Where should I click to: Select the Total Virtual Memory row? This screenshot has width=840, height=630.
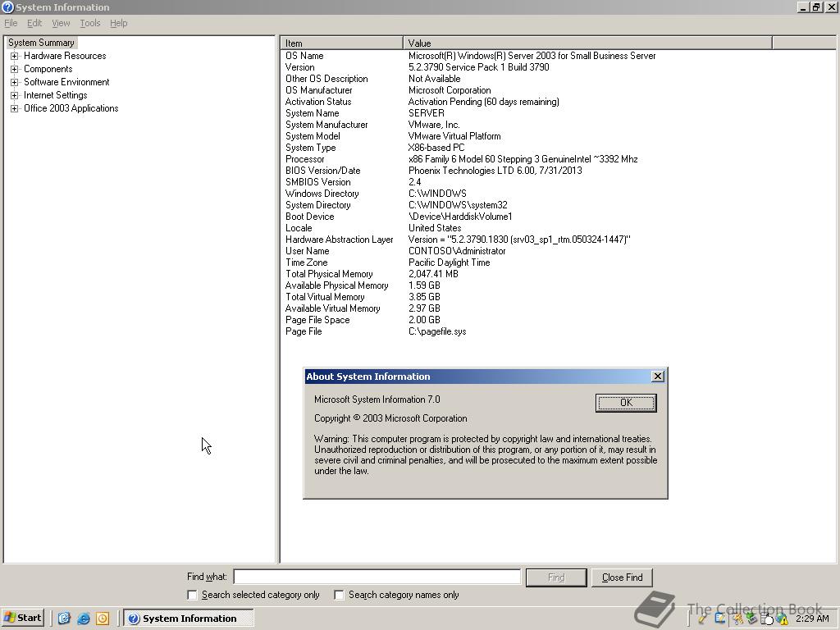click(x=363, y=297)
